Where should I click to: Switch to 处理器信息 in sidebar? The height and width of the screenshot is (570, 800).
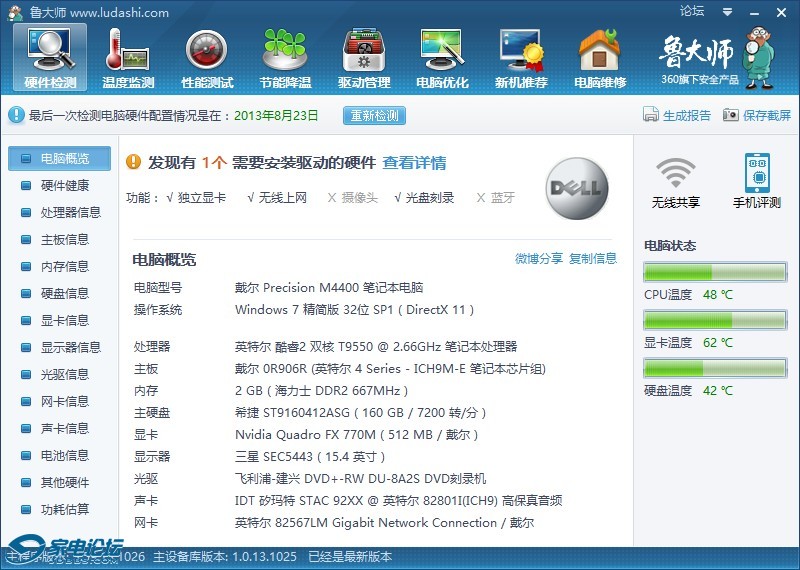[70, 212]
